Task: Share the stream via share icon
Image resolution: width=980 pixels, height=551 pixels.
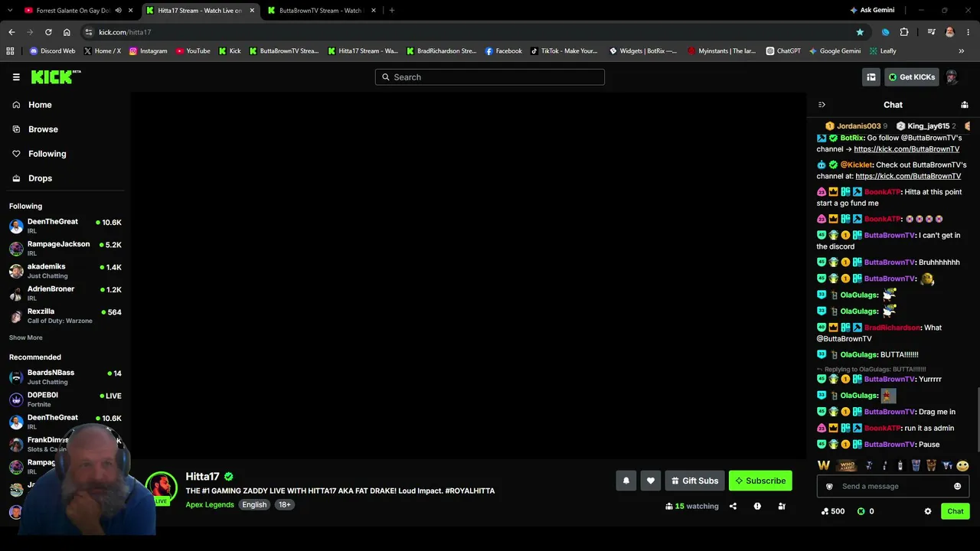Action: (733, 506)
